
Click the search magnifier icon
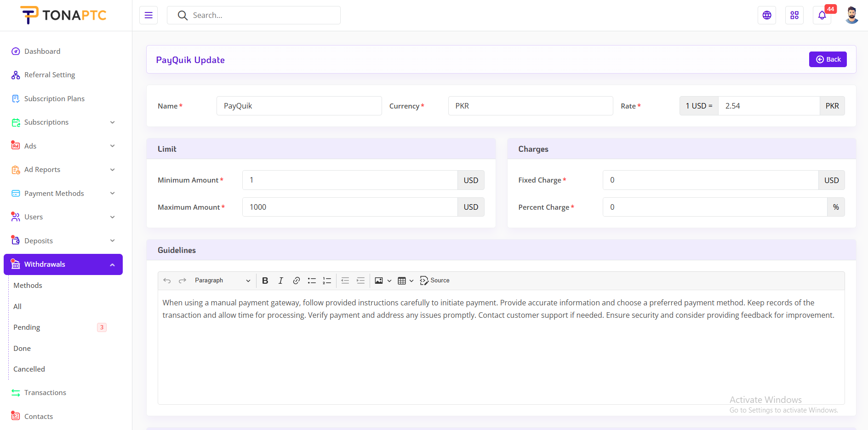pos(183,15)
